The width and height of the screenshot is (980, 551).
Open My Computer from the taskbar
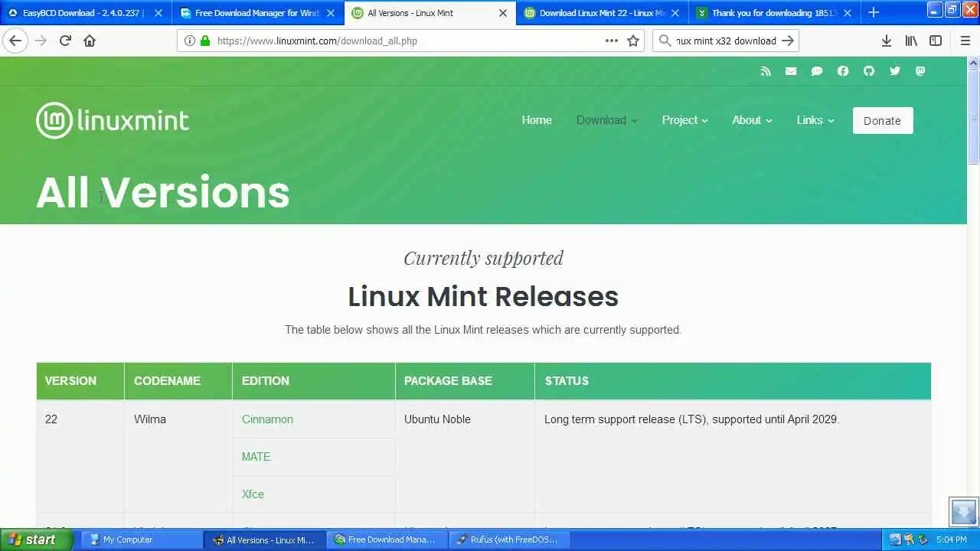pos(142,540)
